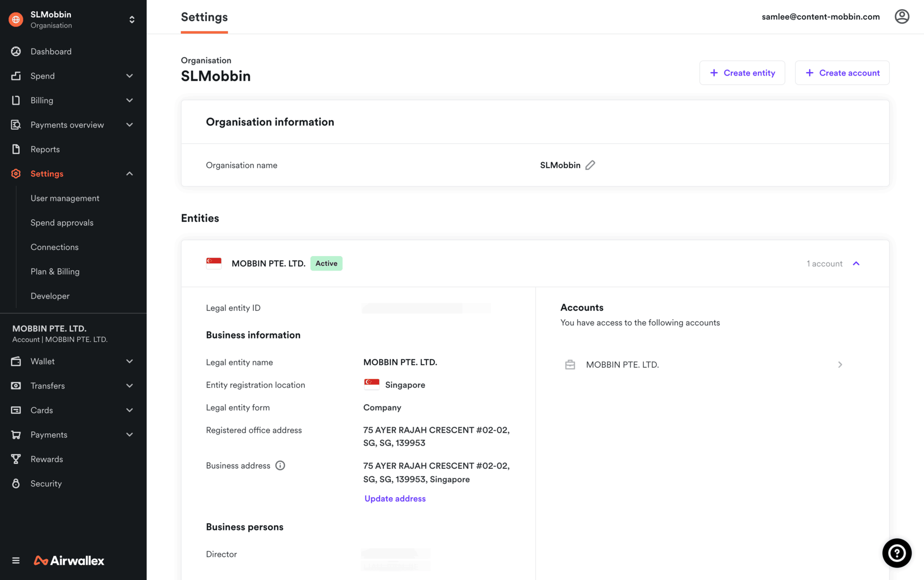Image resolution: width=924 pixels, height=580 pixels.
Task: Click the Settings gear icon in sidebar
Action: point(16,174)
